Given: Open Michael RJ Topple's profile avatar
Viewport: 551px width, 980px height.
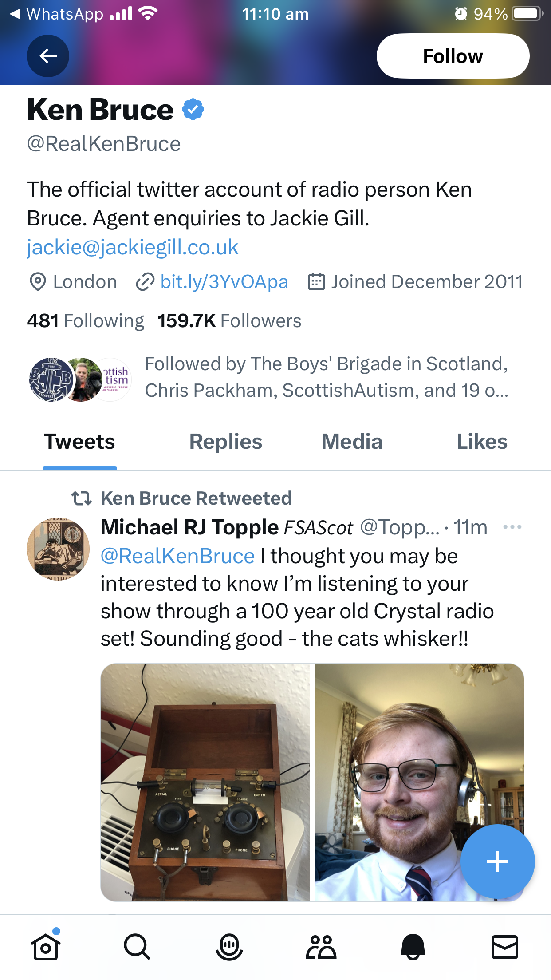Looking at the screenshot, I should click(58, 549).
